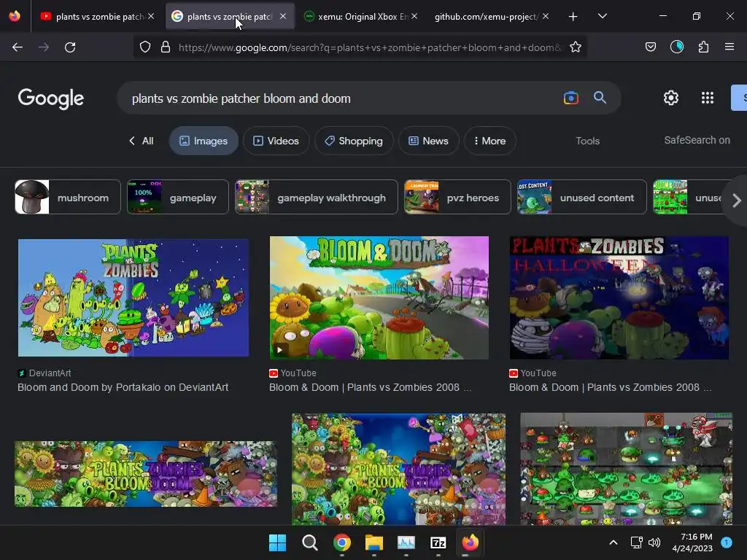The width and height of the screenshot is (747, 560).
Task: Open the SafeSearch on setting
Action: pos(697,140)
